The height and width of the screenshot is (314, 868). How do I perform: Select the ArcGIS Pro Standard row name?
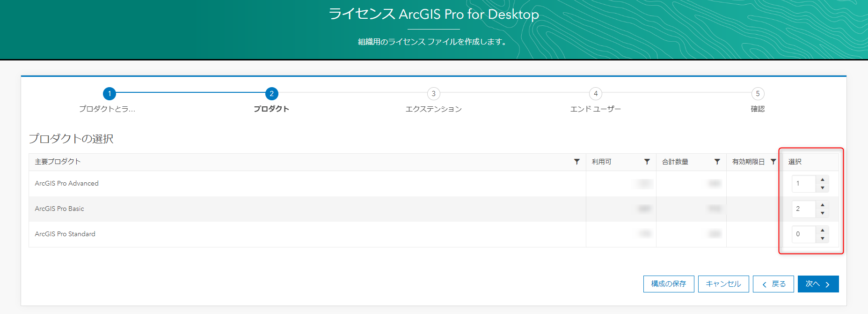pos(65,234)
